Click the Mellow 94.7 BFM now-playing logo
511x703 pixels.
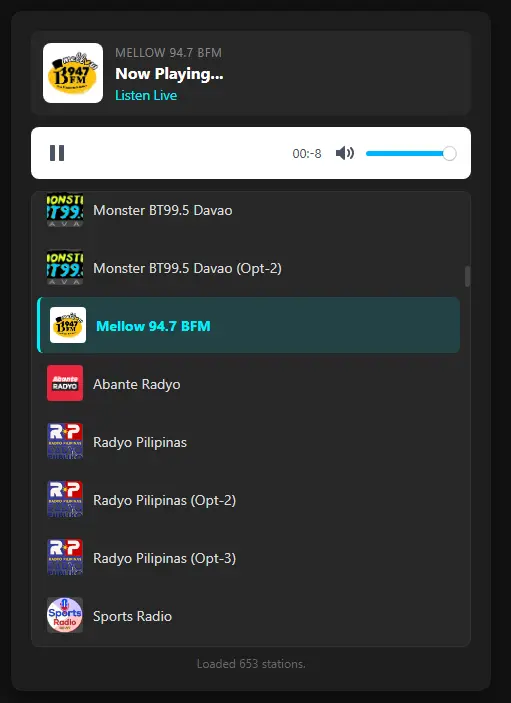(73, 73)
